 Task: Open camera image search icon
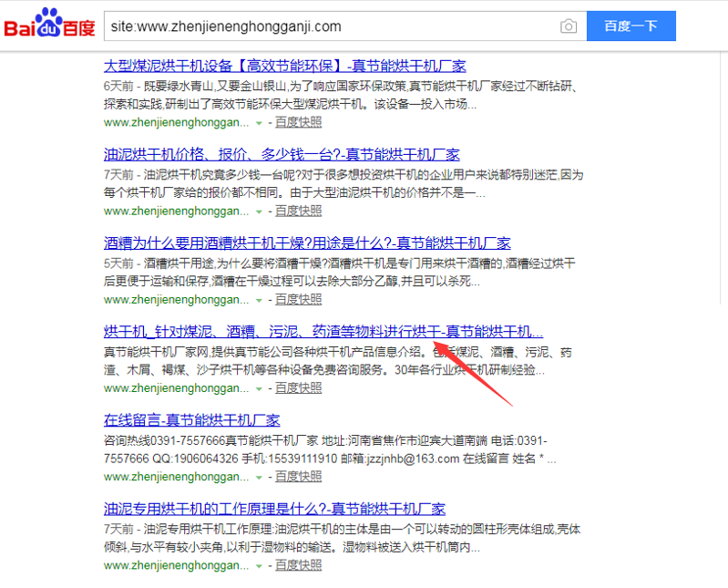(569, 26)
